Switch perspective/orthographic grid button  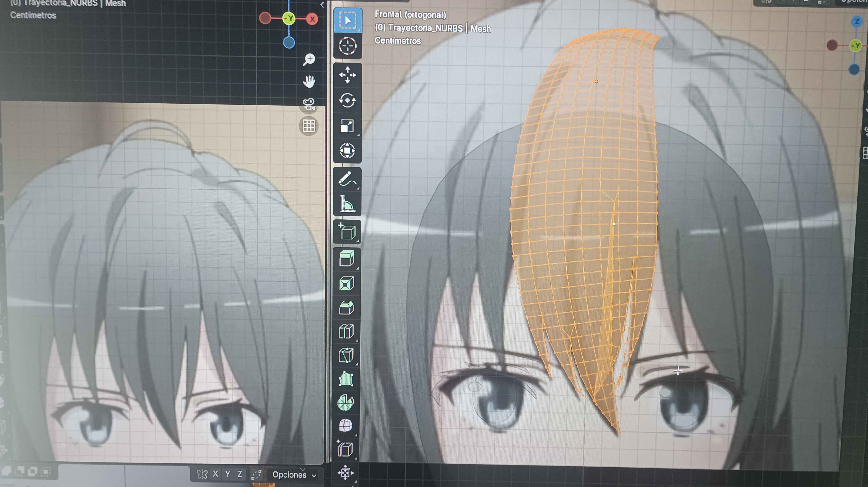[309, 126]
